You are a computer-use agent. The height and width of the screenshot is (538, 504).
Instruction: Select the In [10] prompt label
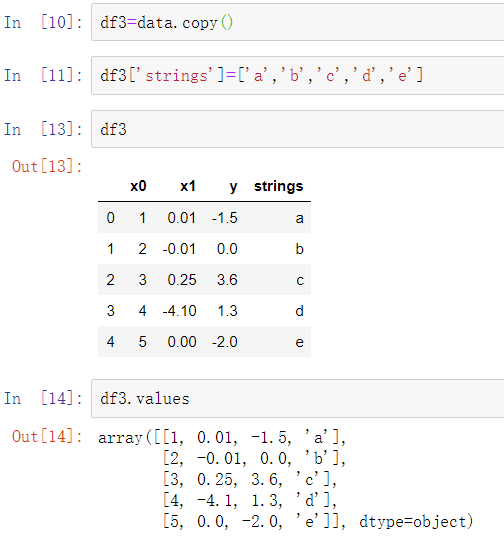[43, 23]
